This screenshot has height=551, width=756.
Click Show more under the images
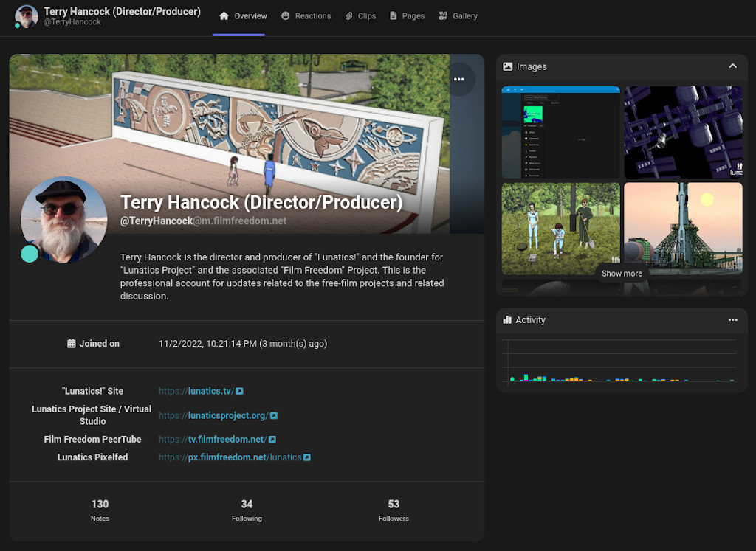pos(622,274)
